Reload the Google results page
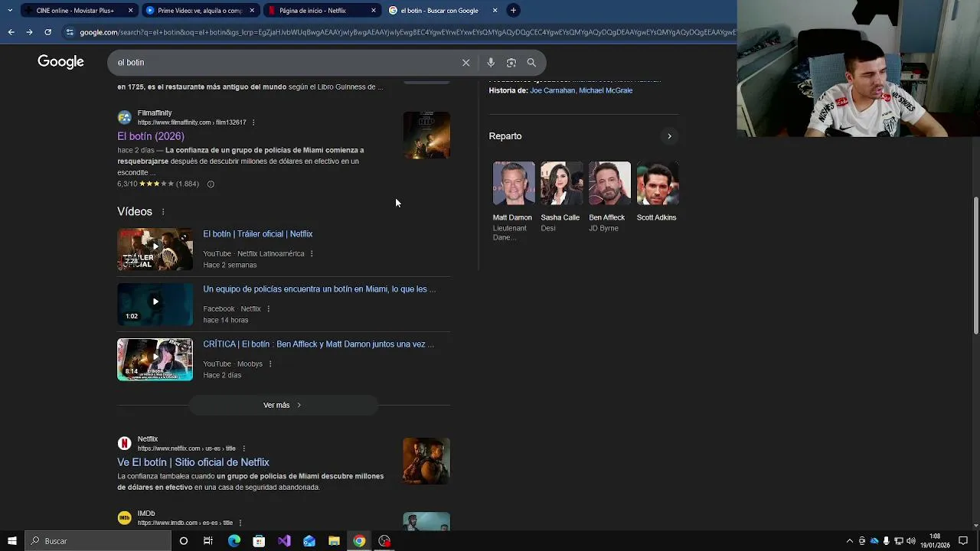The width and height of the screenshot is (980, 551). 47,32
